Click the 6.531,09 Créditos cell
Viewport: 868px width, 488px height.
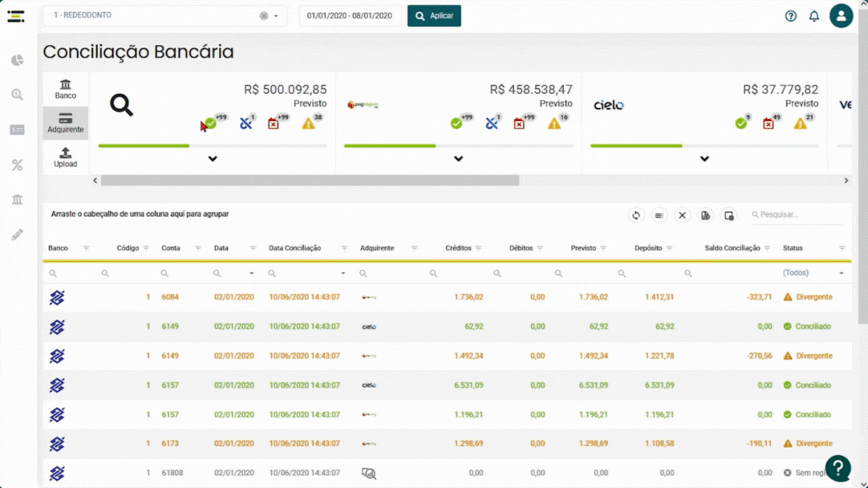point(468,385)
